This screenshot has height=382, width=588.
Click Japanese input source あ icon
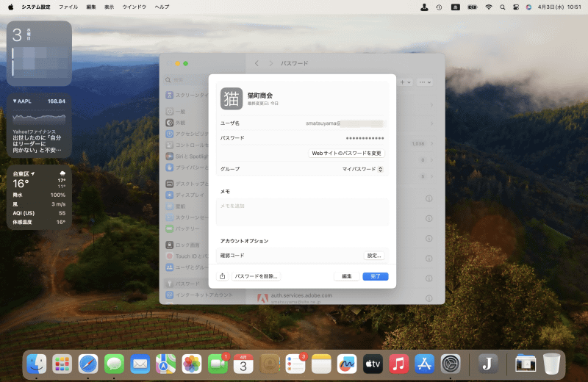pos(455,7)
